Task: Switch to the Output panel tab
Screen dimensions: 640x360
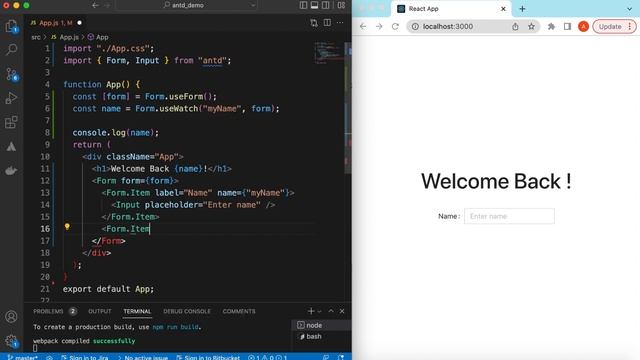Action: pos(100,311)
